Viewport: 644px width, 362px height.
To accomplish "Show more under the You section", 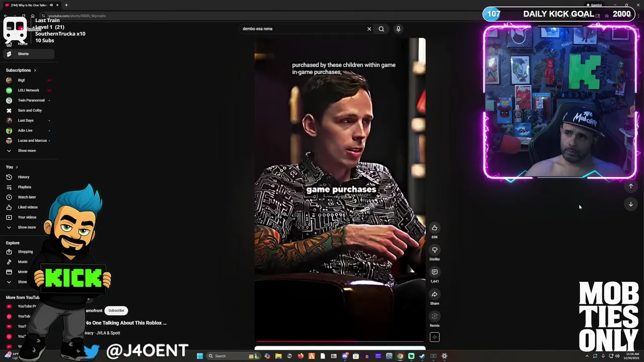I will point(27,227).
